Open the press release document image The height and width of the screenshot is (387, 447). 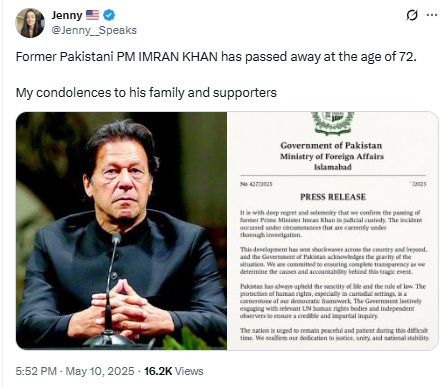pyautogui.click(x=333, y=231)
